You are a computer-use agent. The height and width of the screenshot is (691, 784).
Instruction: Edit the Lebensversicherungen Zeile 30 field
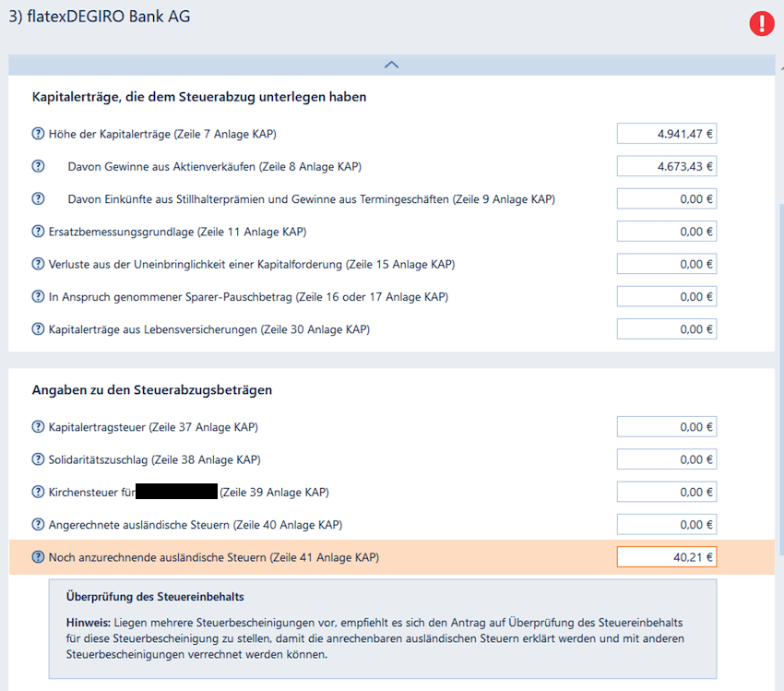(x=667, y=329)
